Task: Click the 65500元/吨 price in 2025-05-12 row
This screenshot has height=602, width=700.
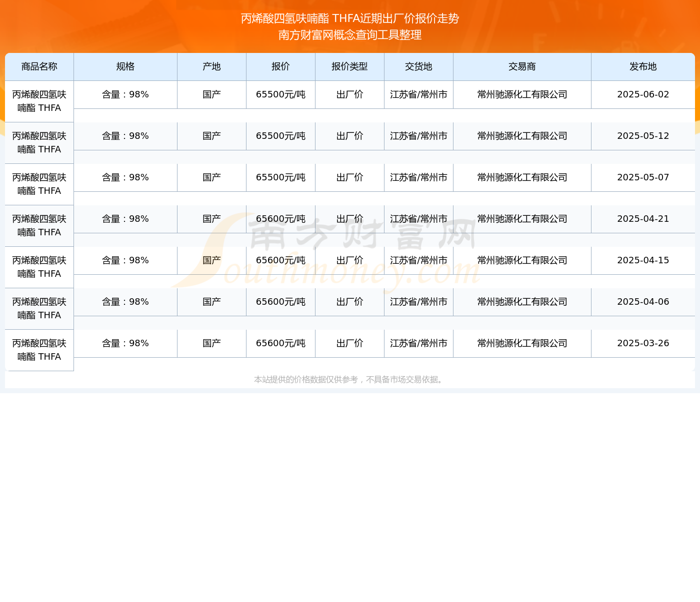Action: 280,136
